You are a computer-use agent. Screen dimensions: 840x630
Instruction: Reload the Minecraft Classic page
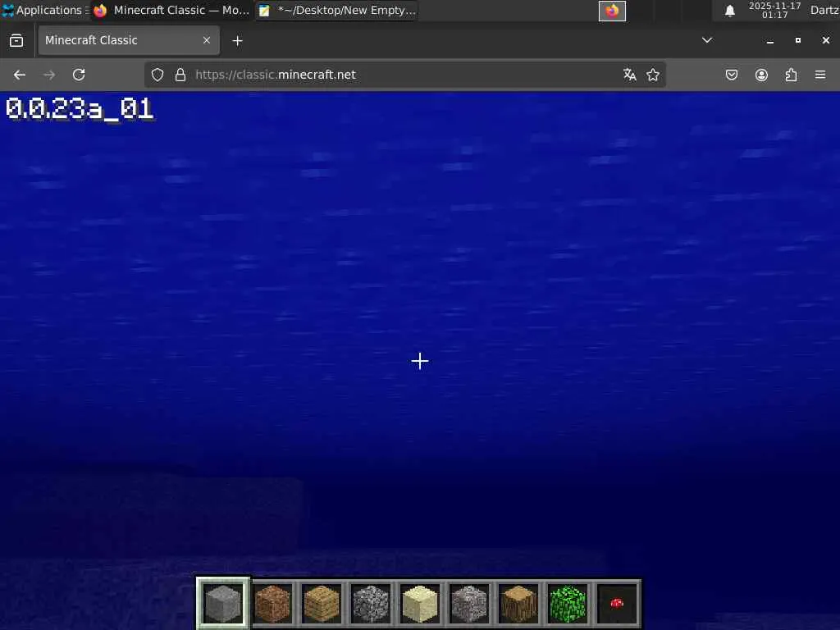click(79, 75)
